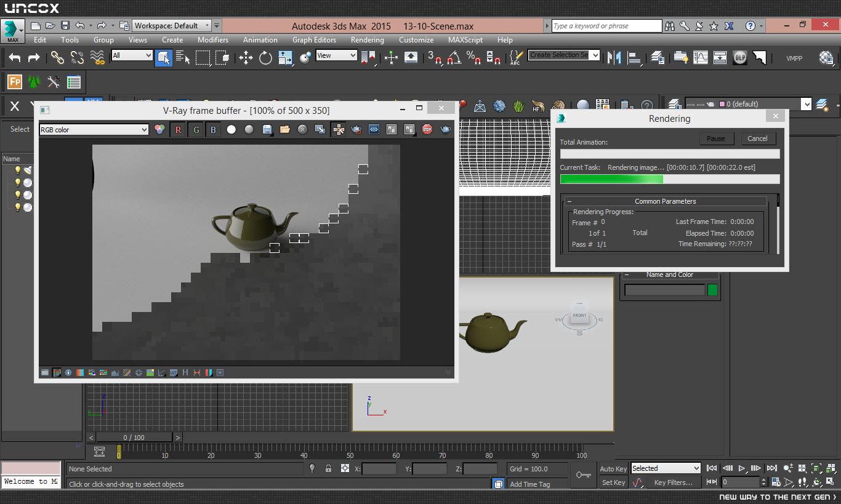Viewport: 841px width, 504px height.
Task: Click Add Time Tag label
Action: [529, 484]
